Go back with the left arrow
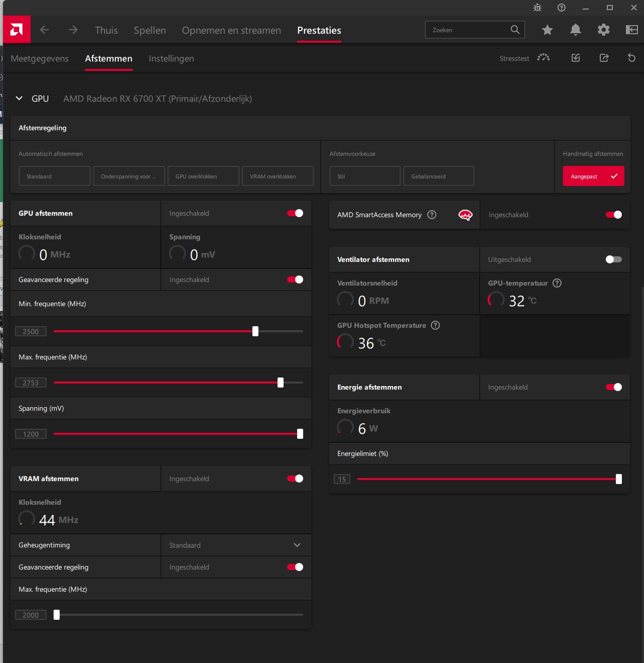This screenshot has height=663, width=644. point(44,30)
